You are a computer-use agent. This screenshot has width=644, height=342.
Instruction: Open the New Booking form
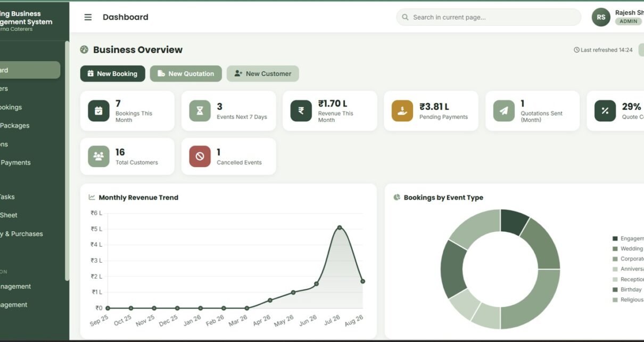point(112,74)
